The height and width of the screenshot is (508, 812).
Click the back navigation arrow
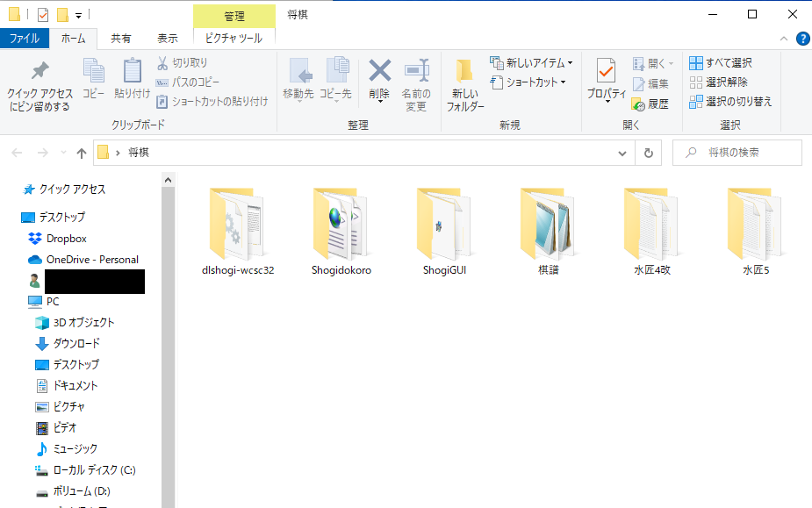coord(17,153)
